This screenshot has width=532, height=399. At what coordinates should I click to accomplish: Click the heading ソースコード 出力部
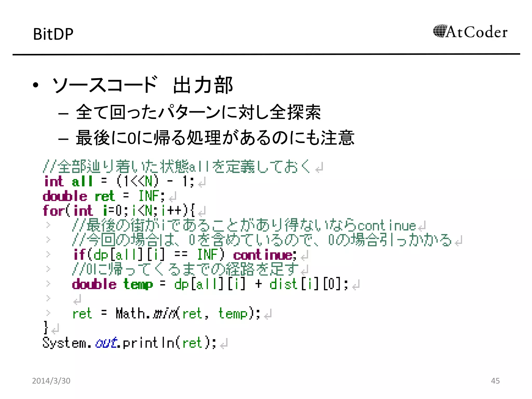pos(143,85)
